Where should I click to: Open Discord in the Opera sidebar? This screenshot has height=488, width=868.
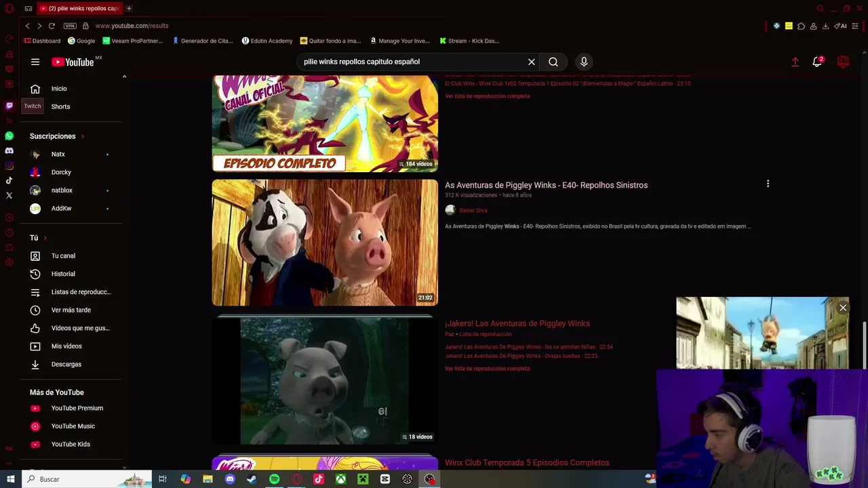9,150
